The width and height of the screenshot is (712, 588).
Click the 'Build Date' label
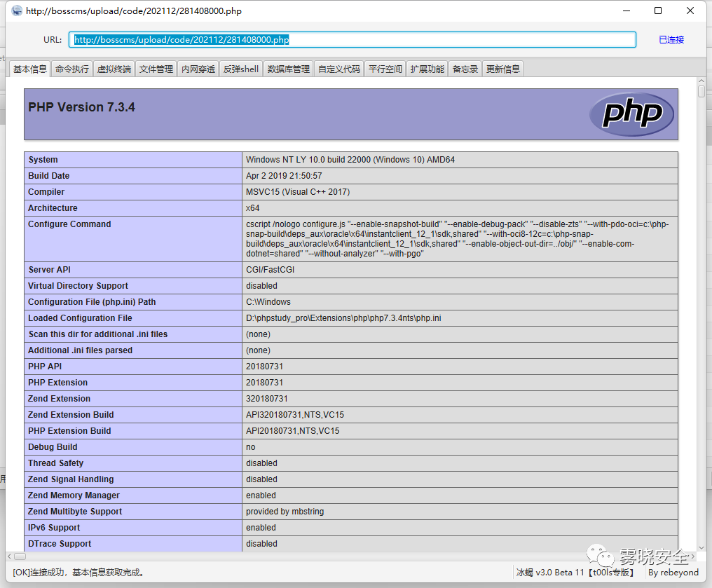click(49, 176)
